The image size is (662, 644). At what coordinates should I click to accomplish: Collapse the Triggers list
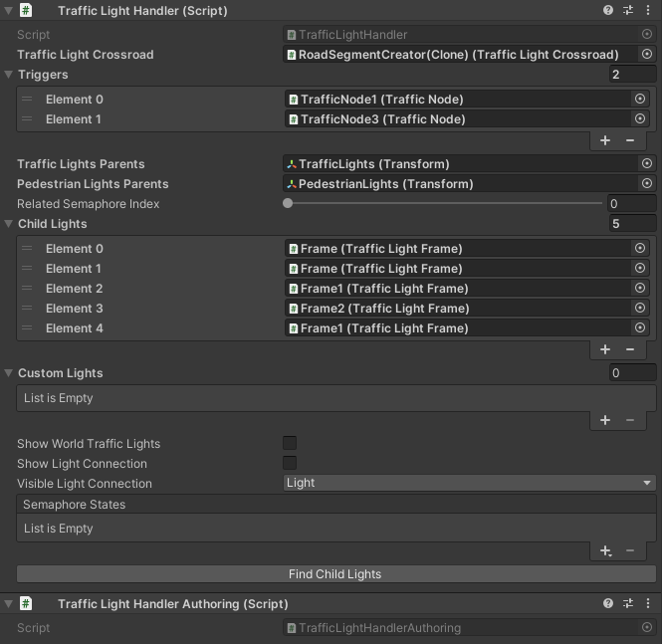click(x=8, y=75)
